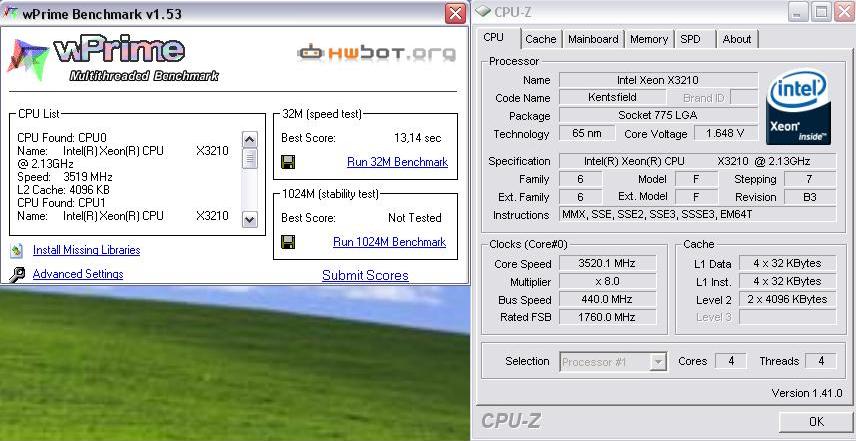This screenshot has width=856, height=441.
Task: Click the Bus Speed 440.0 MHz value
Action: [607, 299]
